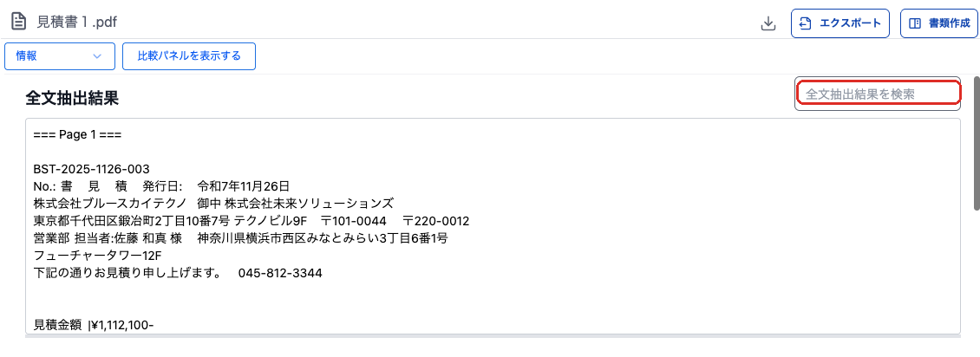Expand the chevron arrow in 情報 selector
980x357 pixels.
tap(97, 56)
